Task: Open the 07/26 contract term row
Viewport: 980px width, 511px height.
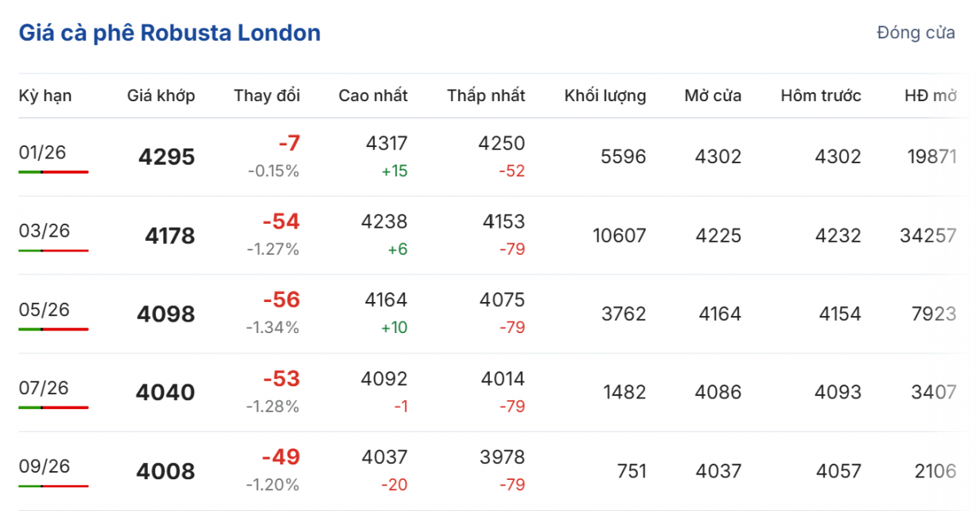Action: click(x=44, y=388)
